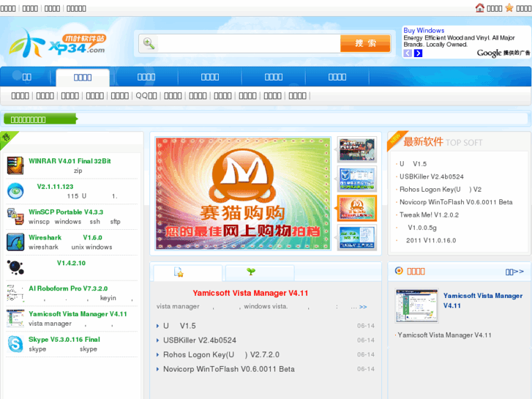Open blue Yamicsoft Vista Manager V4.11 title
The width and height of the screenshot is (532, 399).
click(x=483, y=300)
